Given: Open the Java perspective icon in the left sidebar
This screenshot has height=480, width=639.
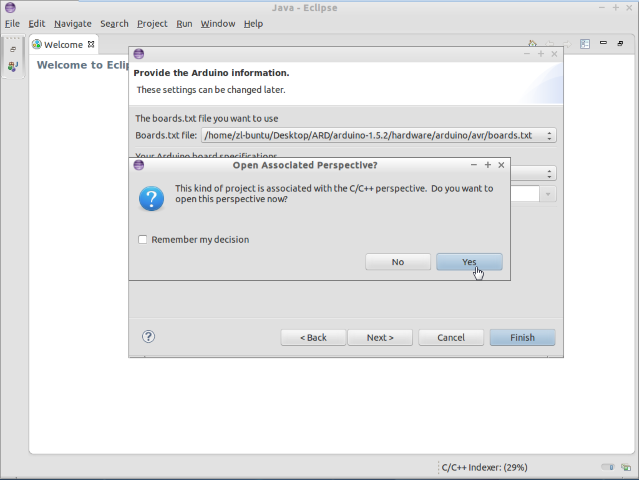Looking at the screenshot, I should (x=13, y=66).
